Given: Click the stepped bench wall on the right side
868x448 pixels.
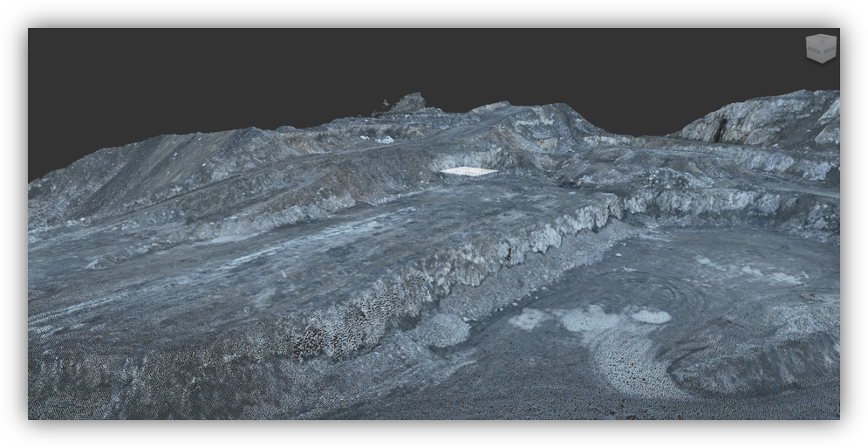Looking at the screenshot, I should point(731,203).
